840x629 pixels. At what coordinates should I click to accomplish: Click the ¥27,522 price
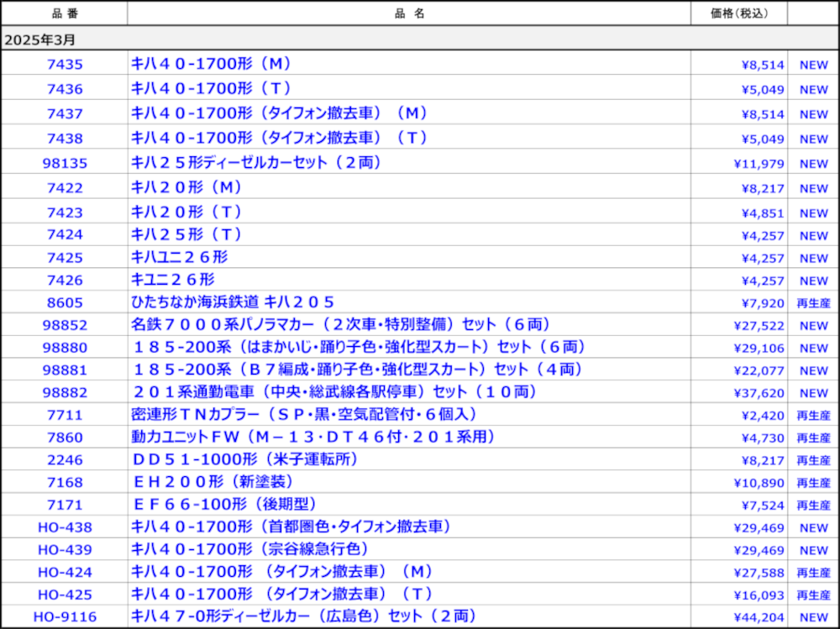[759, 325]
